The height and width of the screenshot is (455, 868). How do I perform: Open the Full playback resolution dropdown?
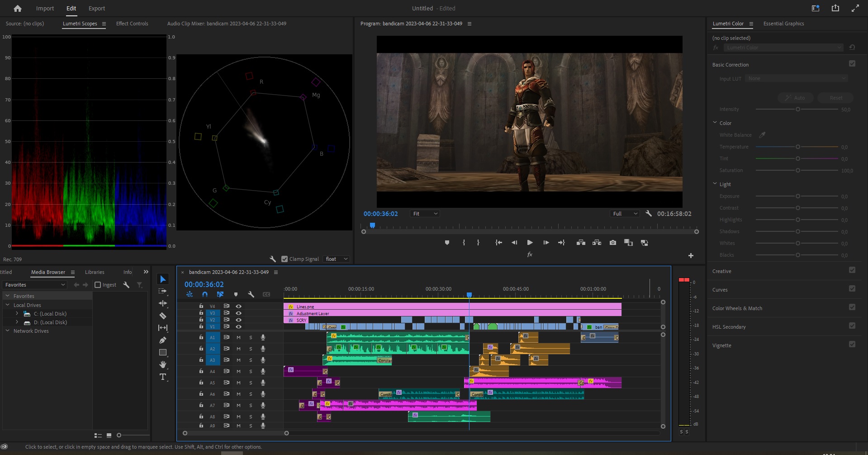point(625,214)
